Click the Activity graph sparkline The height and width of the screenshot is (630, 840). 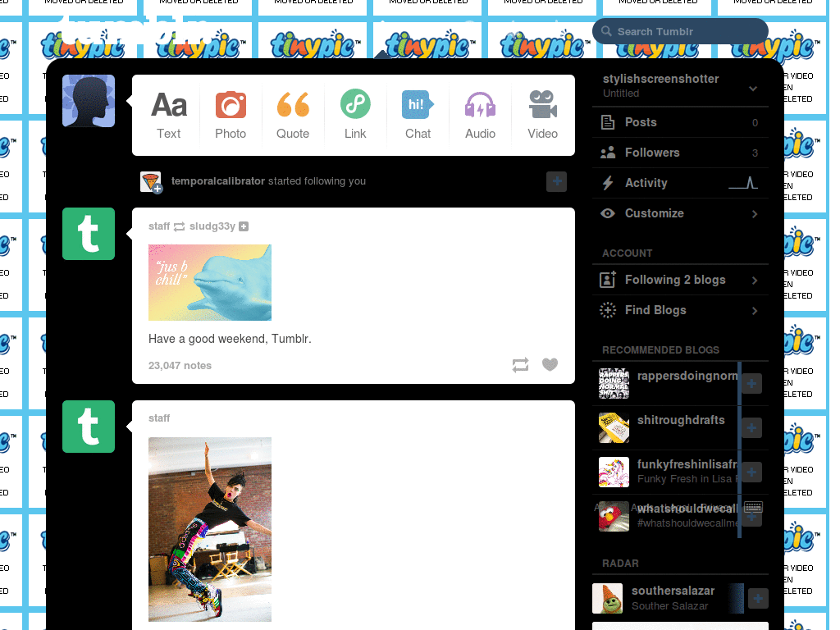pyautogui.click(x=743, y=183)
